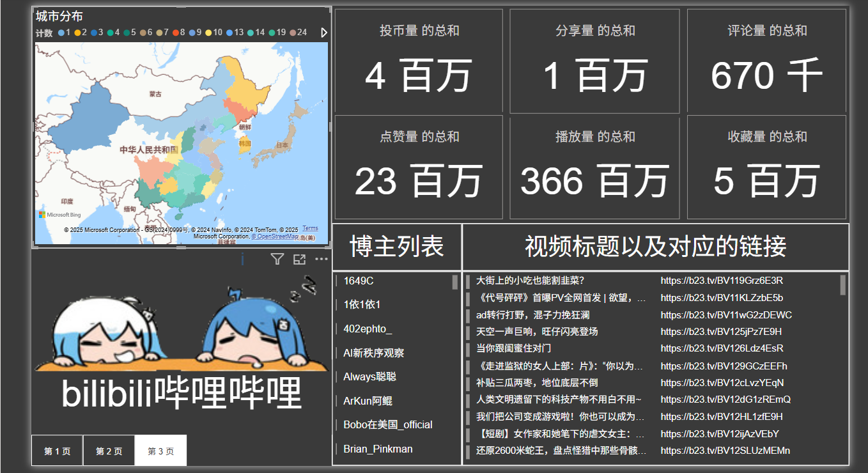Viewport: 868px width, 473px height.
Task: Open link https://b23.tv/BV12SLUzMEMn
Action: pyautogui.click(x=725, y=451)
